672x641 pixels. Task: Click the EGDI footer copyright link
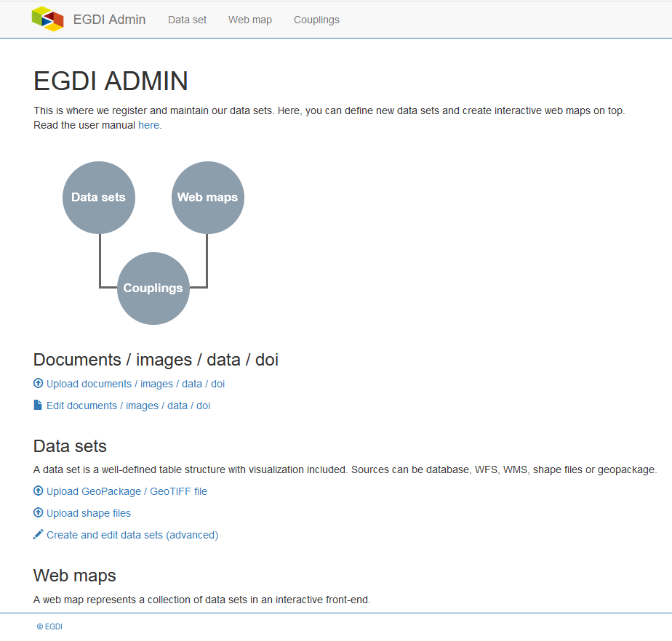(49, 626)
